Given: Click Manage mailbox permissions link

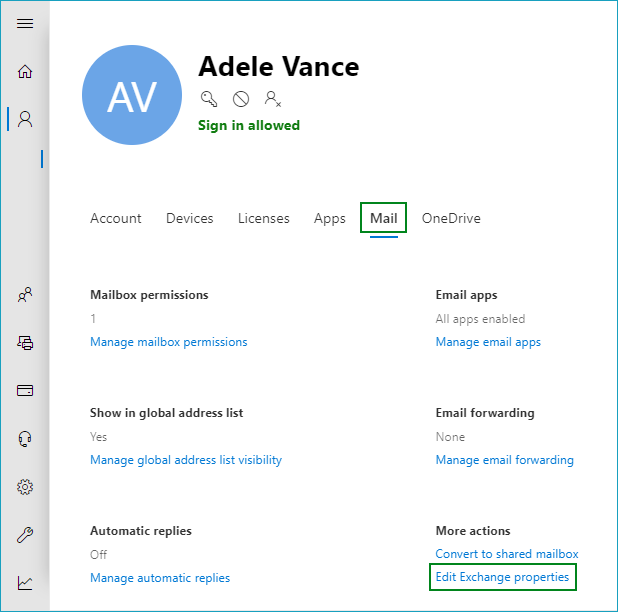Looking at the screenshot, I should (x=169, y=342).
